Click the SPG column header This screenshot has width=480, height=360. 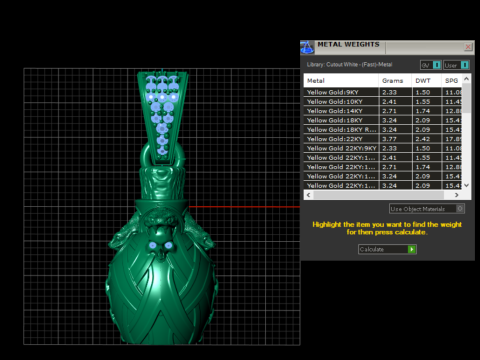click(452, 81)
